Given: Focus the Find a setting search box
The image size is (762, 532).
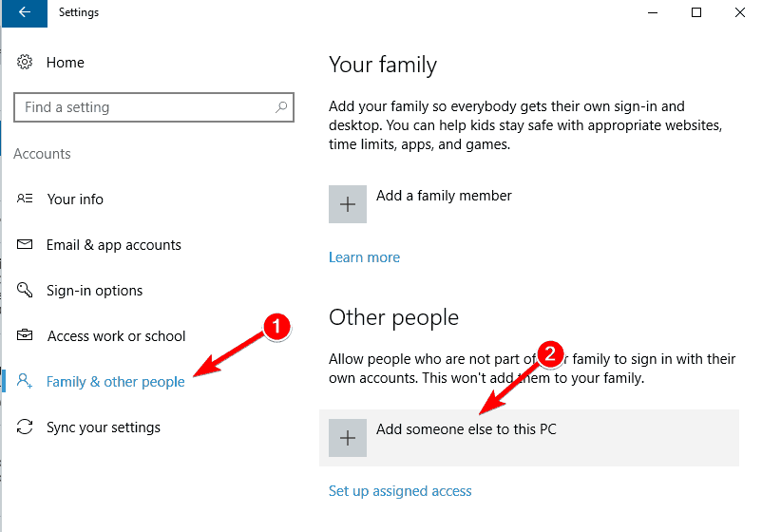Looking at the screenshot, I should coord(143,107).
